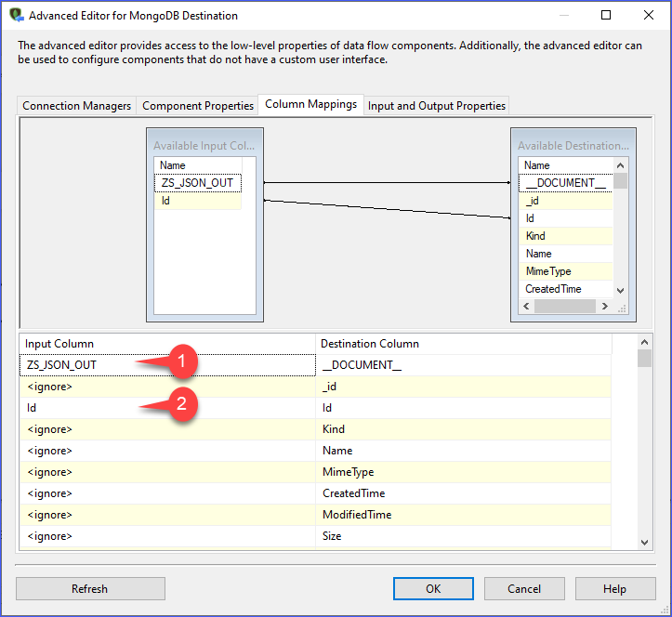Select the Column Mappings tab
The width and height of the screenshot is (672, 617).
[x=310, y=104]
